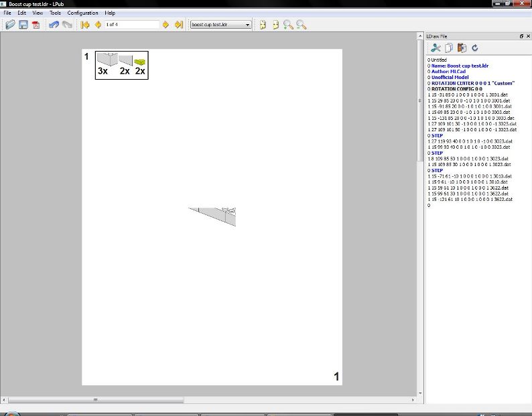Open the File menu
The image size is (532, 416).
coord(7,13)
